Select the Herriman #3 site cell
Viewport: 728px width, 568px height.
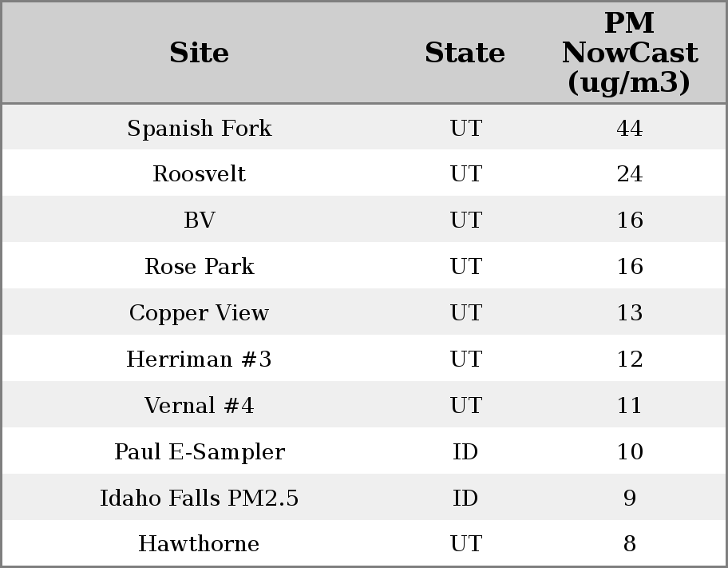pyautogui.click(x=200, y=359)
